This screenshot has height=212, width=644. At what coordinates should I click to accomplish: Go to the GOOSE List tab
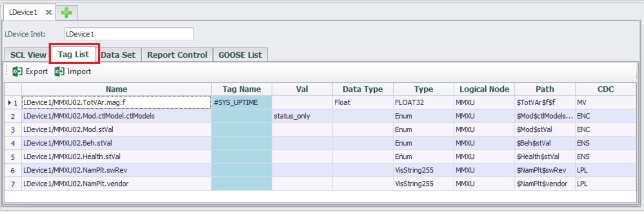click(240, 55)
